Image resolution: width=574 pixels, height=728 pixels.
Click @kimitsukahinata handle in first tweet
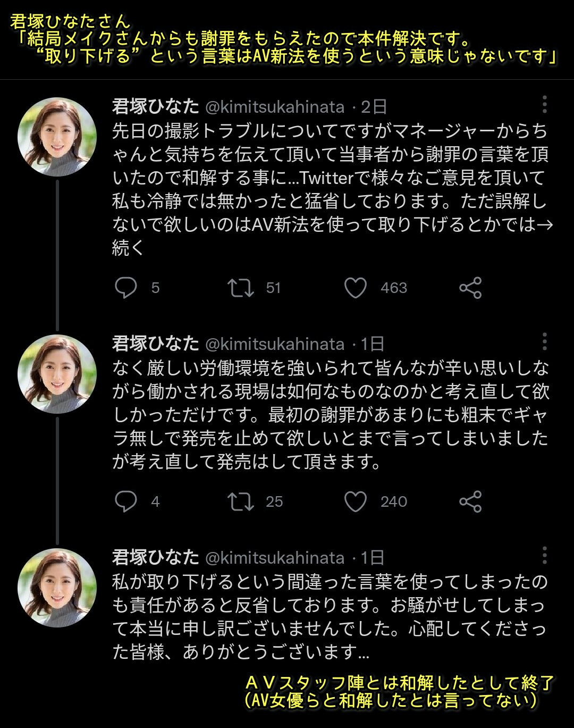275,107
